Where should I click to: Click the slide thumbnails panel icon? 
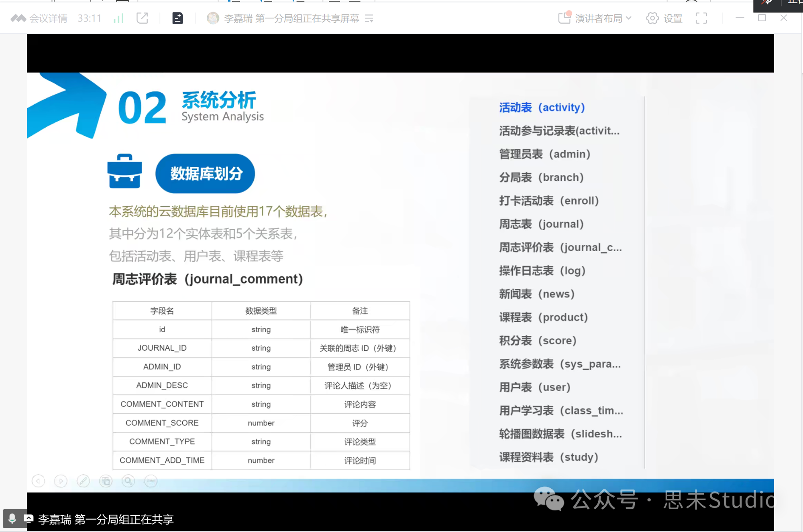click(x=106, y=481)
